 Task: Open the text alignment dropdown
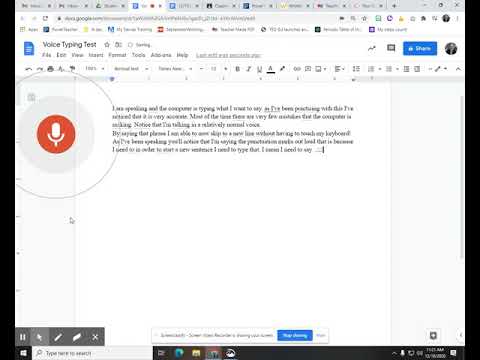tap(339, 69)
